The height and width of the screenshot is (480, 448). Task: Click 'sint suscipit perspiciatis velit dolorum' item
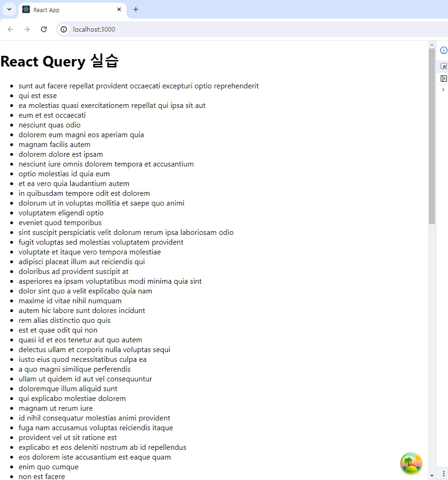(126, 233)
